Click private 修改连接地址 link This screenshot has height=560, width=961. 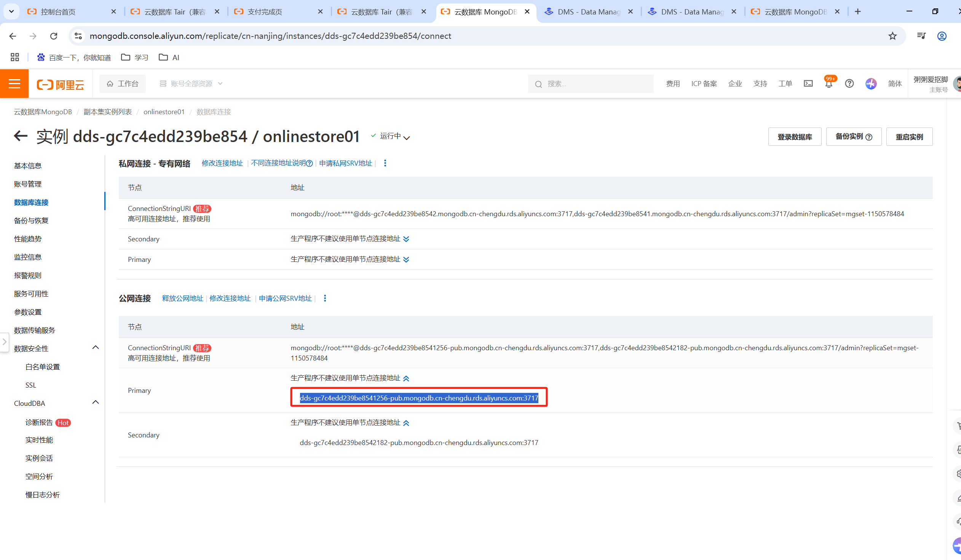coord(222,163)
